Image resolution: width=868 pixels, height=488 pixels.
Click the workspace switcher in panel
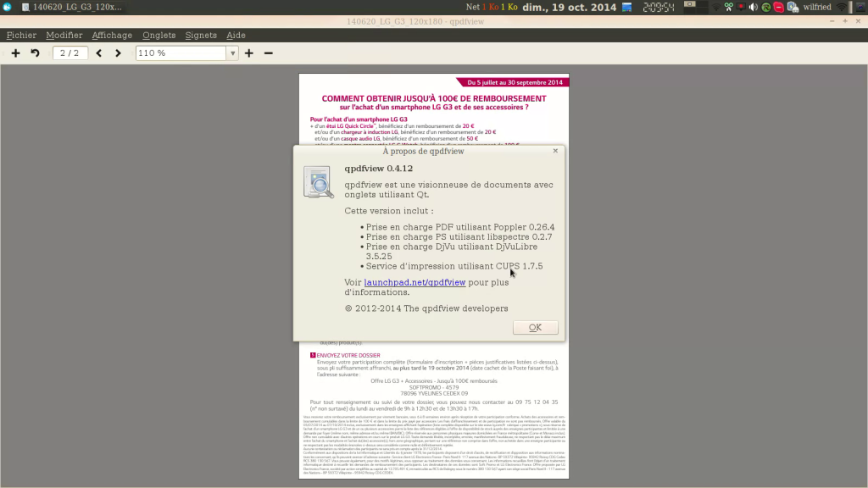click(695, 7)
